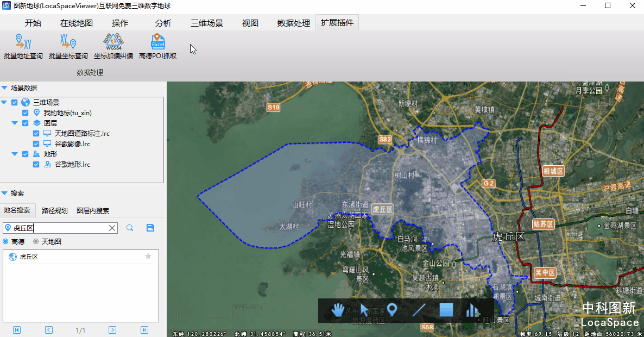Disable the 谷歌地形.lrc terrain checkbox
644x337 pixels.
pos(36,164)
